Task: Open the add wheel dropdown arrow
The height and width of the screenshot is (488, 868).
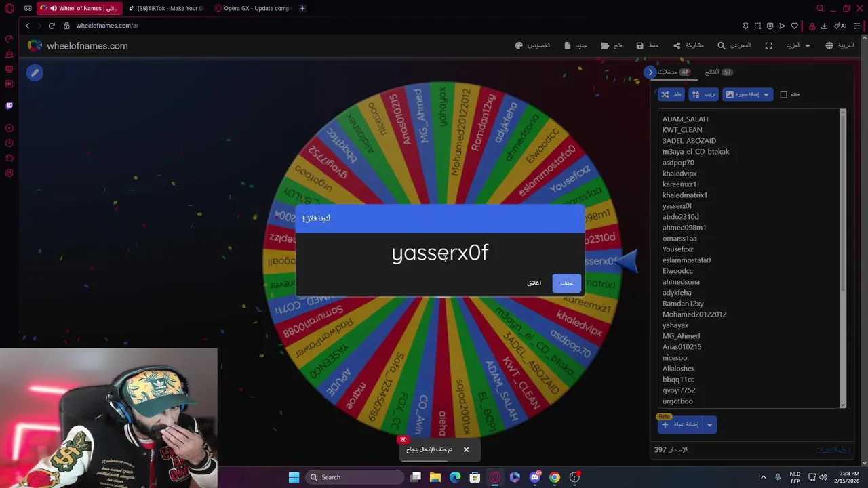Action: tap(709, 424)
